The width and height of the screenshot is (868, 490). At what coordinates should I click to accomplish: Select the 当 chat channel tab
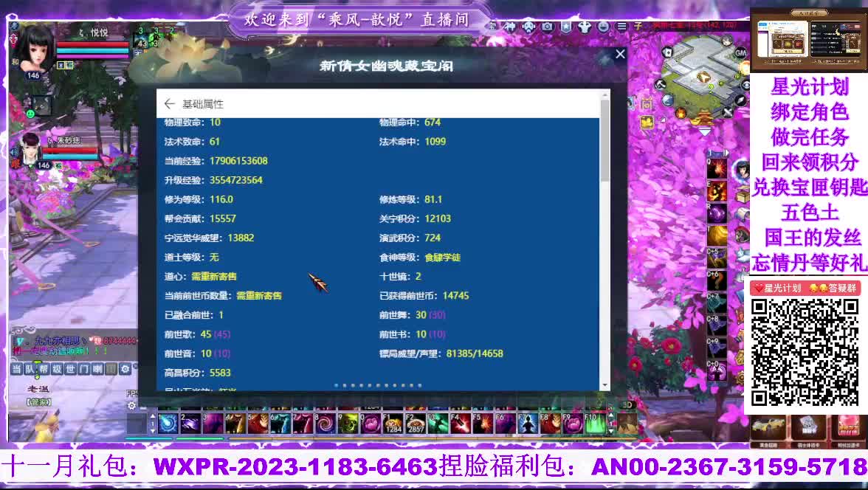pyautogui.click(x=16, y=369)
